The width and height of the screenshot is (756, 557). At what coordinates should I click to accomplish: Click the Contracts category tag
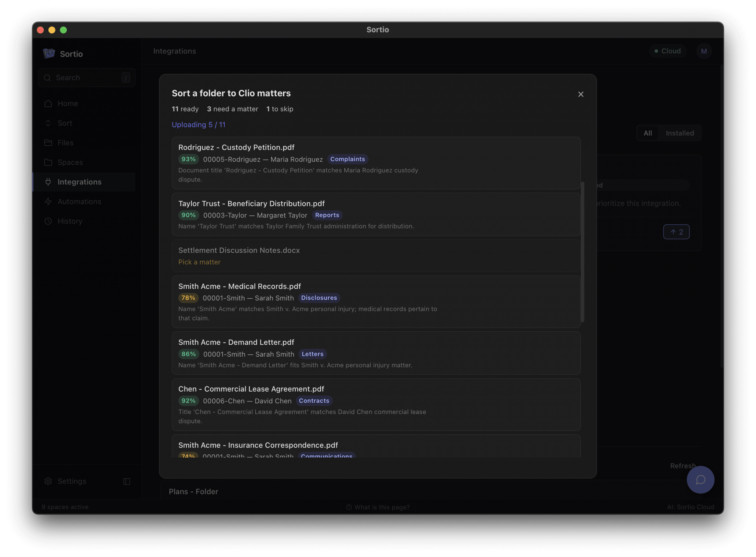coord(314,401)
